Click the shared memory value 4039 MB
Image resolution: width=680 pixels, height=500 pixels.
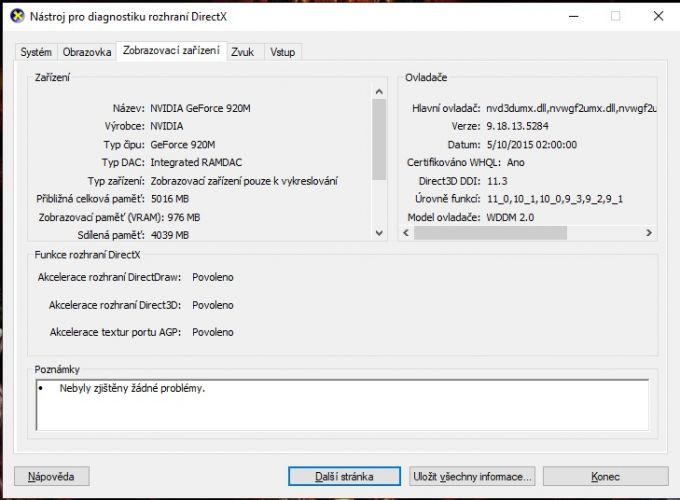(170, 235)
